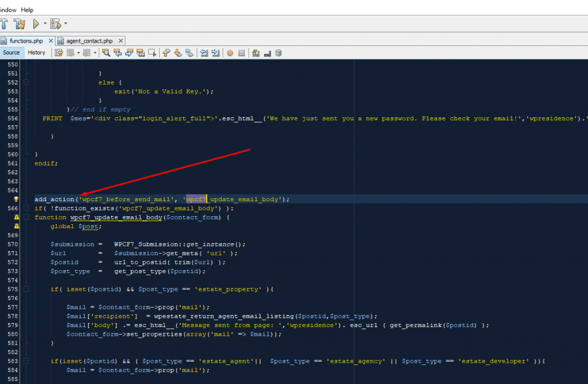Start macro recording with the orange circle

230,53
